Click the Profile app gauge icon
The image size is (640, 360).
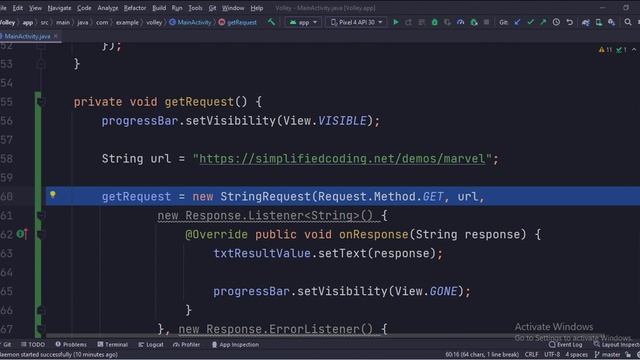460,22
